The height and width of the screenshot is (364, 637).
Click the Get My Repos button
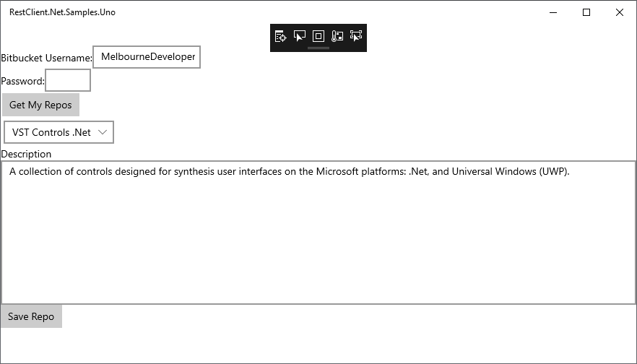[x=40, y=105]
